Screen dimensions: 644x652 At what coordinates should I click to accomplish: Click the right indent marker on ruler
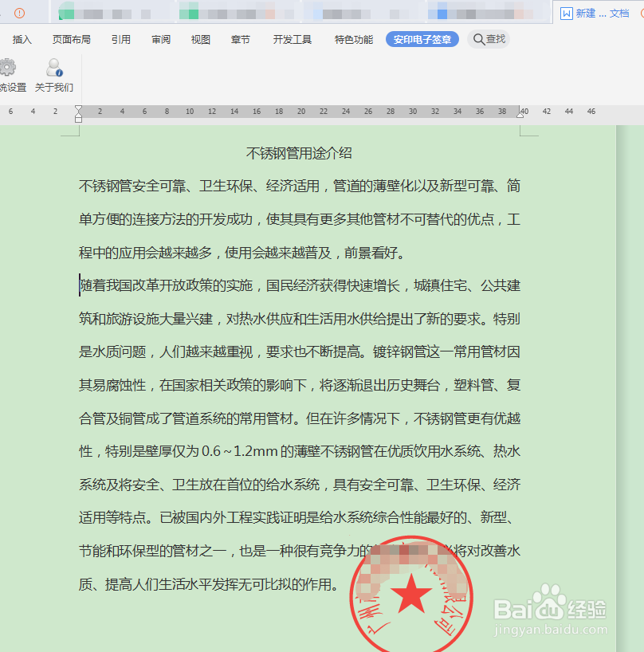pos(520,115)
